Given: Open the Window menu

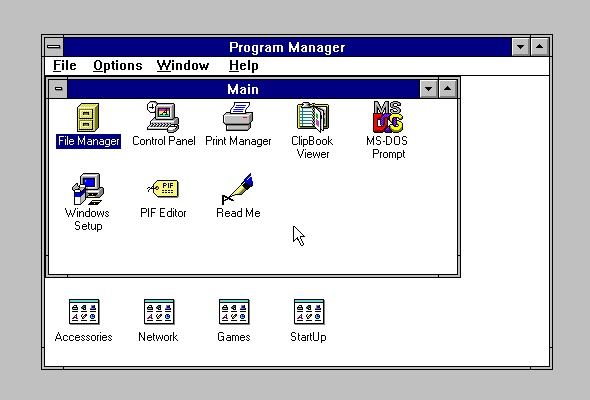Looking at the screenshot, I should (183, 65).
